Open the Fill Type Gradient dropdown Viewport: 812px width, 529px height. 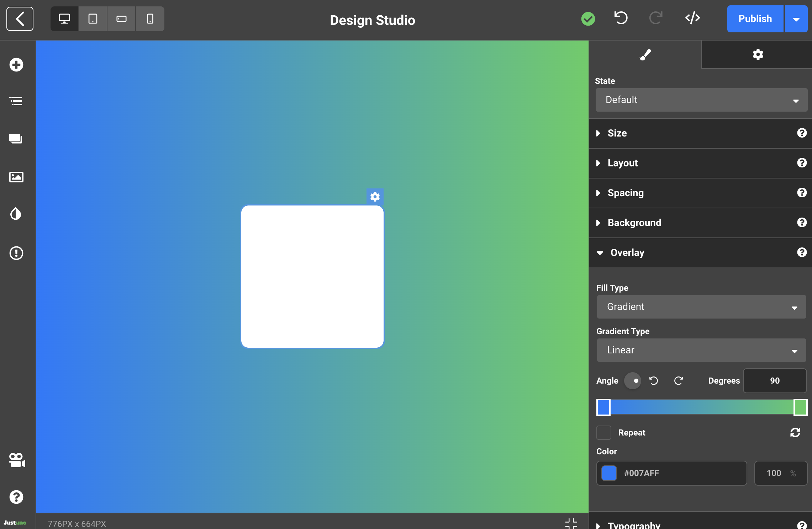(x=701, y=307)
